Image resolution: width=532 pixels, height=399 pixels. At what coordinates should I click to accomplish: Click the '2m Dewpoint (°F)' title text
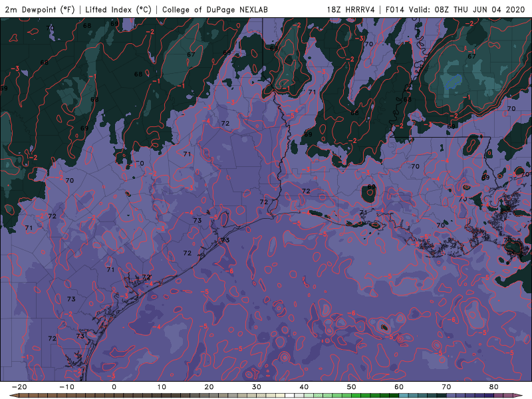point(40,9)
